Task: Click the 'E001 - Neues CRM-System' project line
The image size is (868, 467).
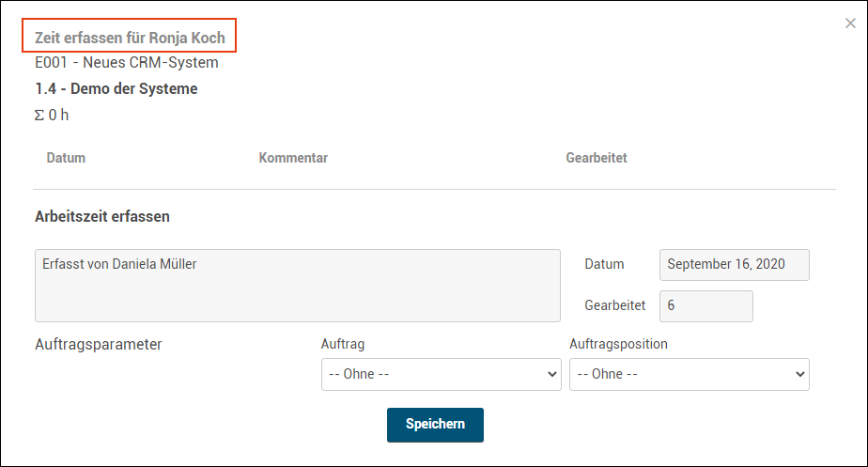Action: point(127,63)
